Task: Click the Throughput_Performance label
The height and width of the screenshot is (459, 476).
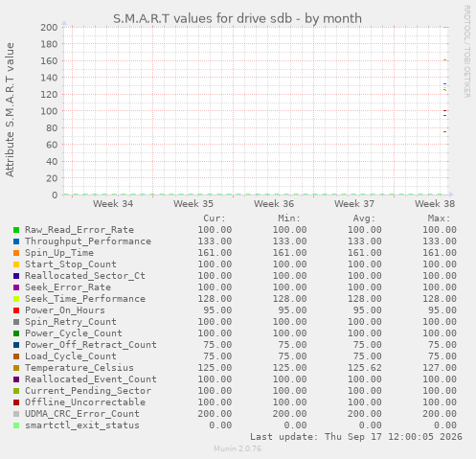Action: click(x=88, y=241)
